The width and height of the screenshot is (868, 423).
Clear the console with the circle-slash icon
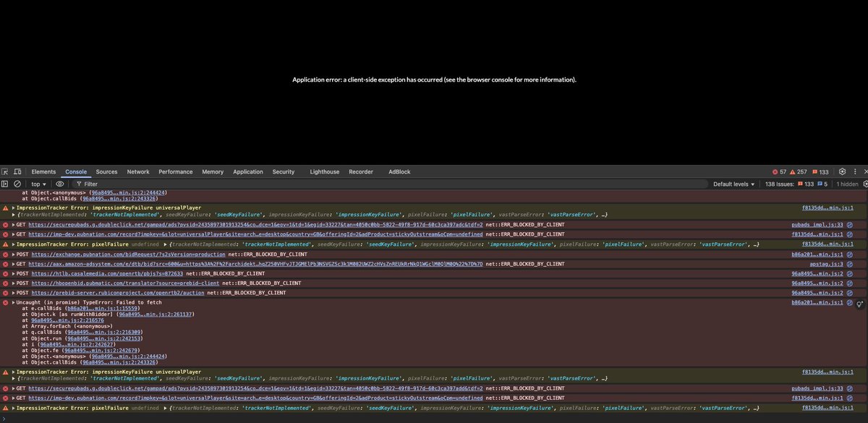(17, 184)
